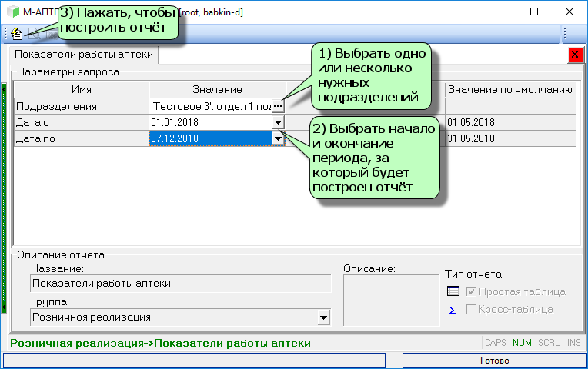588x369 pixels.
Task: Click default value 31.05.2018 cell
Action: tap(510, 138)
